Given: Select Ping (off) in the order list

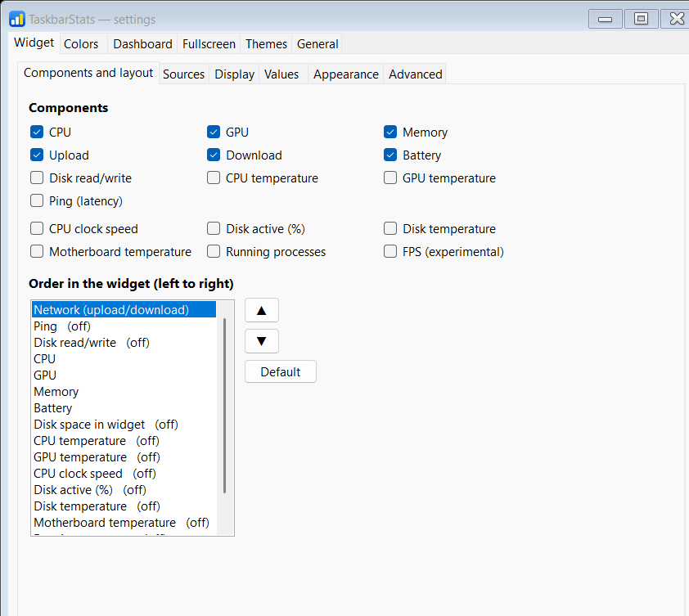Looking at the screenshot, I should (x=124, y=326).
